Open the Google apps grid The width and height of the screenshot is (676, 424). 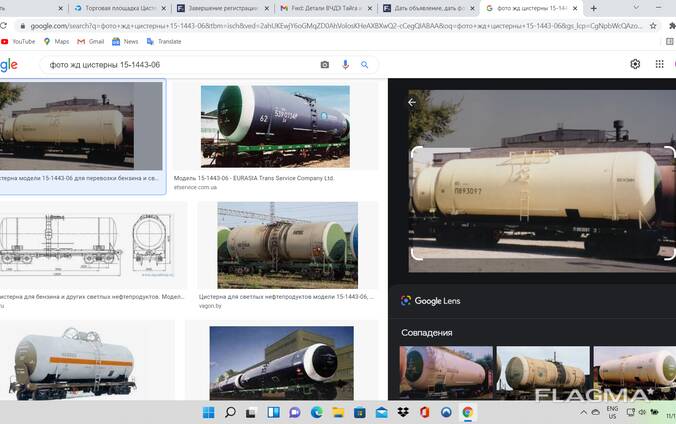click(660, 64)
